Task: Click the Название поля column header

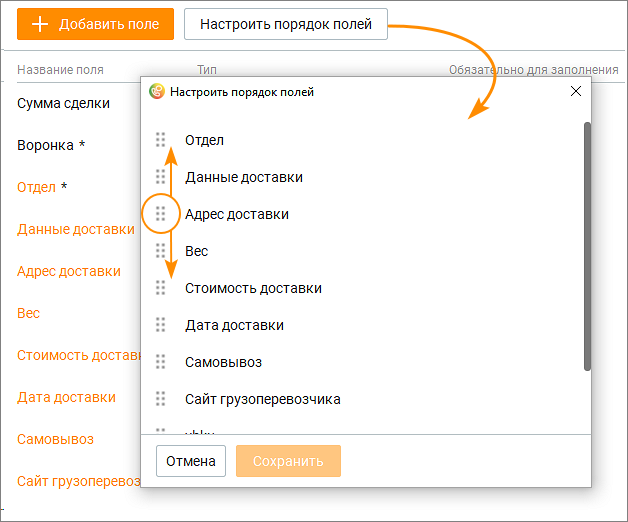Action: [60, 70]
